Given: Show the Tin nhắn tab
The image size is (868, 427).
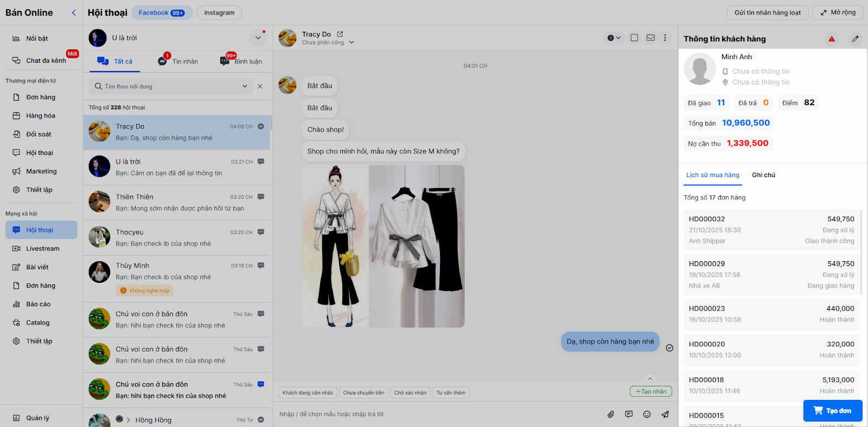Looking at the screenshot, I should 178,61.
